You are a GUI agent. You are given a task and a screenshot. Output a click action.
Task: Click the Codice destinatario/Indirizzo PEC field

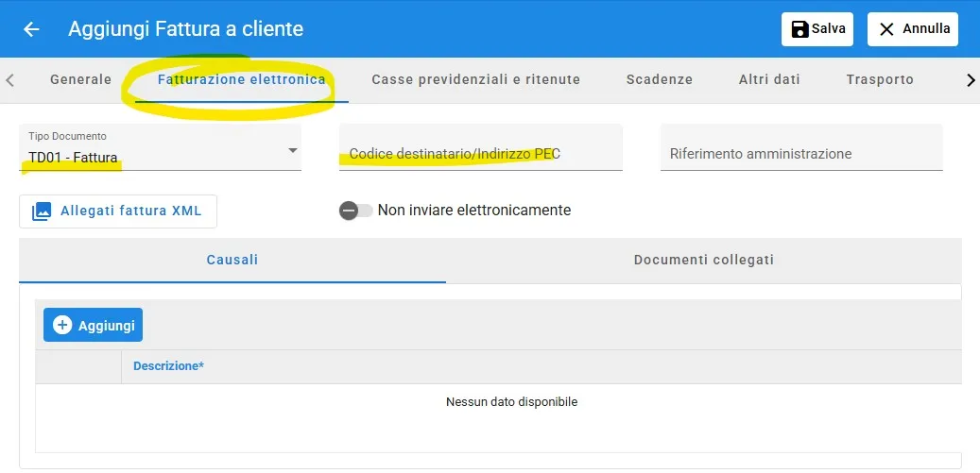480,153
